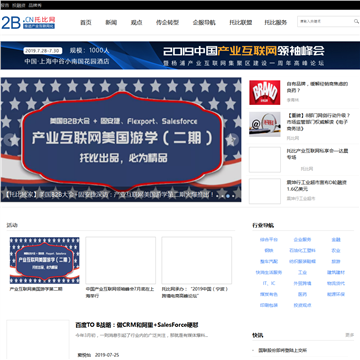The image size is (360, 360).
Task: Open 中国产业互联网领袖峰会7月底在上海举行 activity caption
Action: click(x=120, y=292)
